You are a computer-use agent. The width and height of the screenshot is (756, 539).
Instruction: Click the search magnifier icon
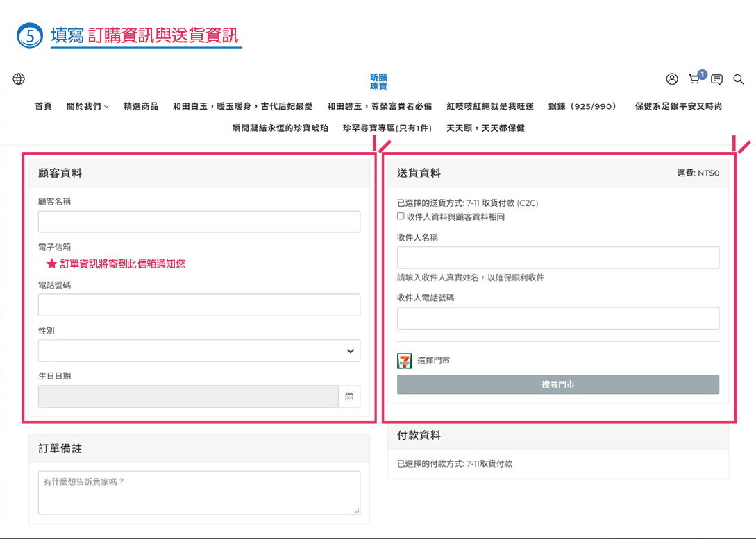pos(739,79)
